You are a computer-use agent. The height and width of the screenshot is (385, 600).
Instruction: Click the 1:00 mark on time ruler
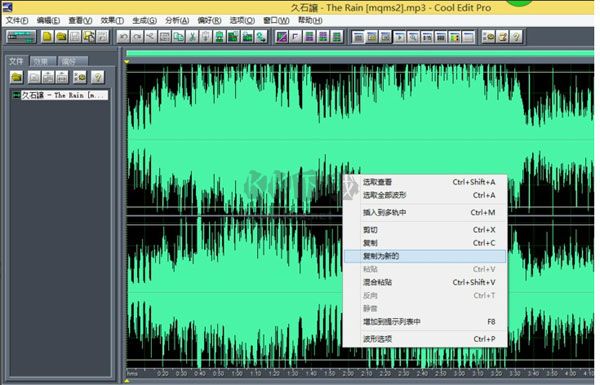coord(237,373)
